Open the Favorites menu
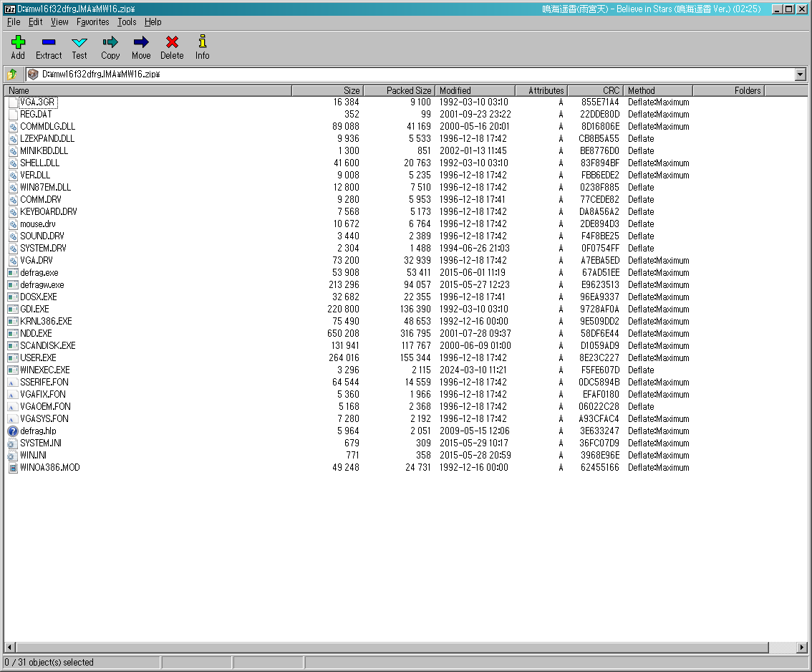 93,22
